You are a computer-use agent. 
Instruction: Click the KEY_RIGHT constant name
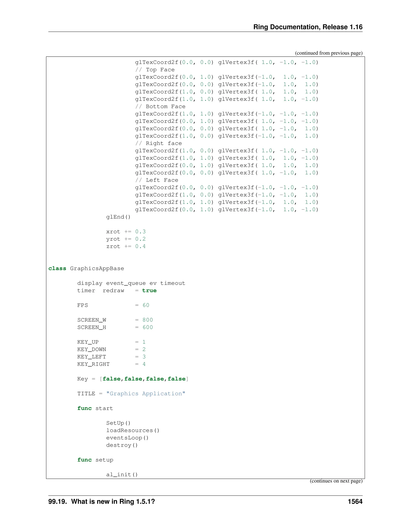(93, 364)
